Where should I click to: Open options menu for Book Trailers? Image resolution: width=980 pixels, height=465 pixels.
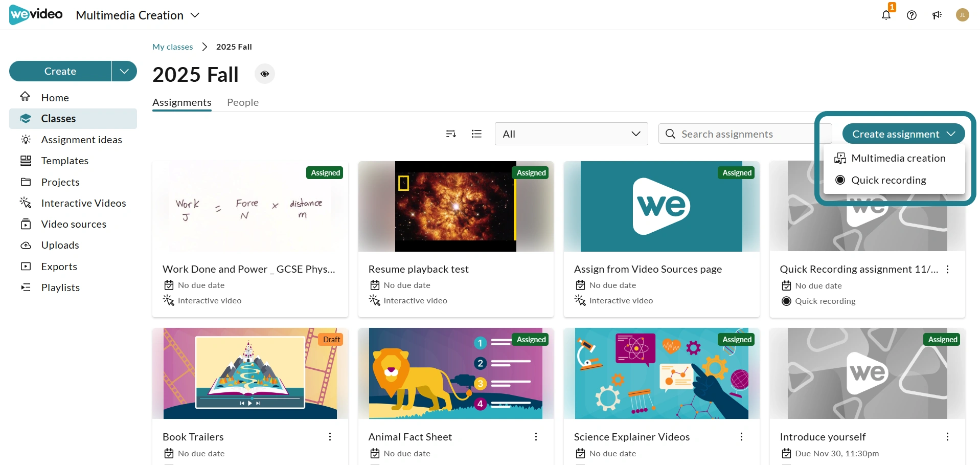pyautogui.click(x=330, y=436)
